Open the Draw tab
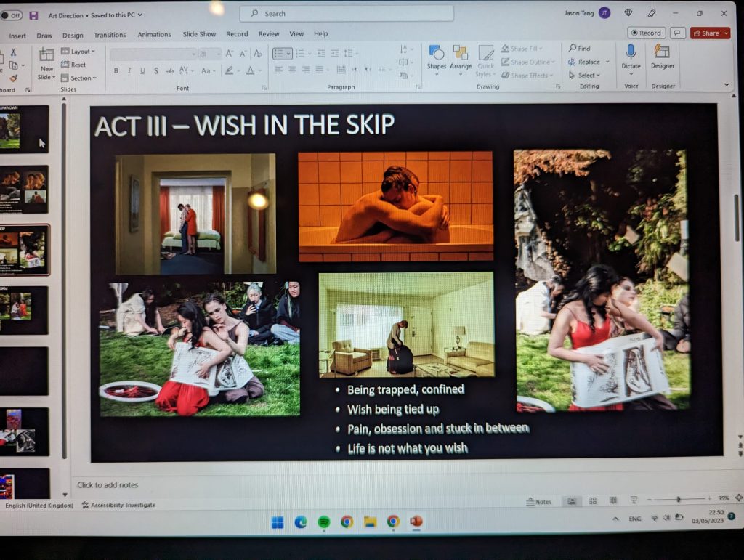Viewport: 744px width, 560px height. (x=44, y=36)
